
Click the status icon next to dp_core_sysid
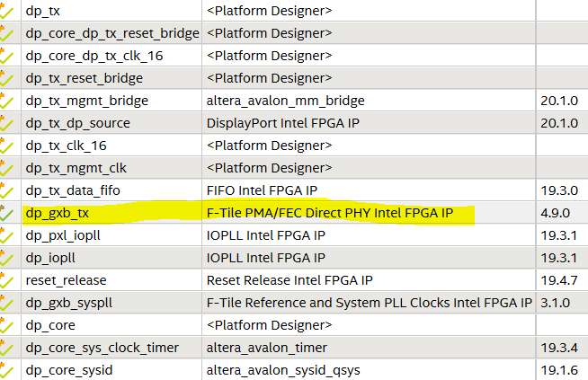click(x=7, y=369)
